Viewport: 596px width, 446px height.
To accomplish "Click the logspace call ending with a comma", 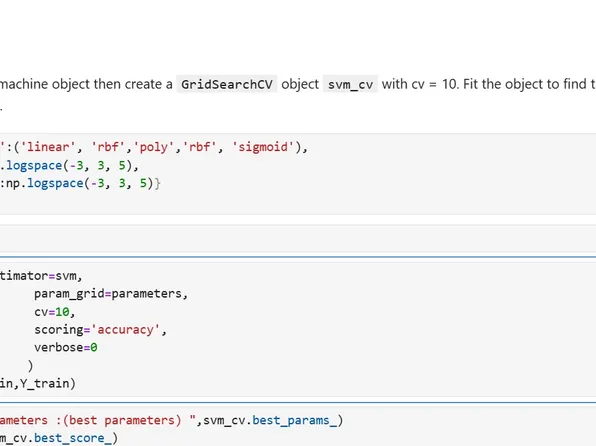I will pyautogui.click(x=72, y=165).
